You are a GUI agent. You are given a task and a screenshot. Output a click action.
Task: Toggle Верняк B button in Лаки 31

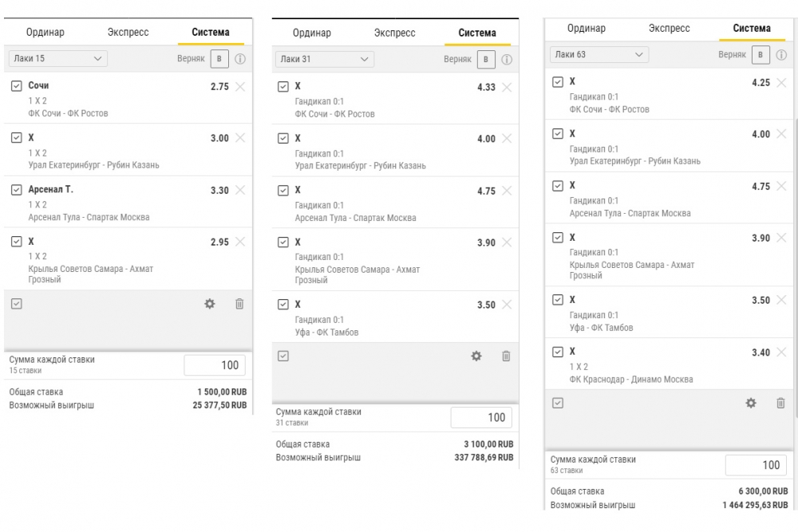(486, 60)
